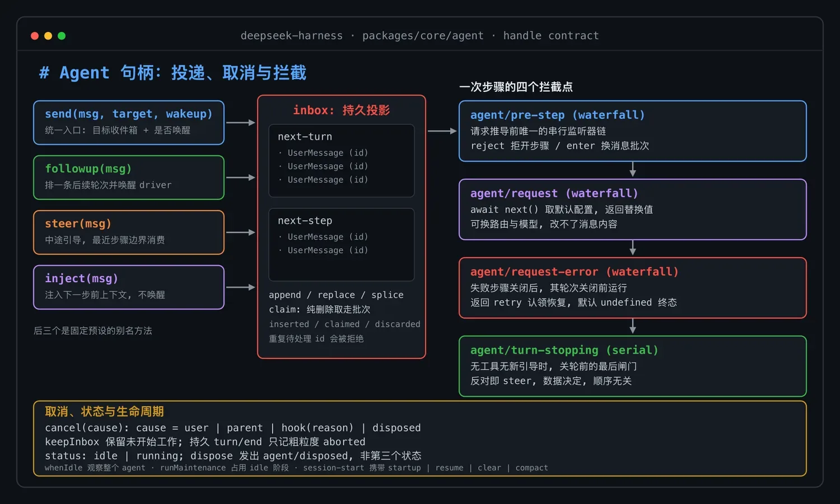
Task: Click the heading "一次步骤的四个拦截点"
Action: [x=516, y=87]
